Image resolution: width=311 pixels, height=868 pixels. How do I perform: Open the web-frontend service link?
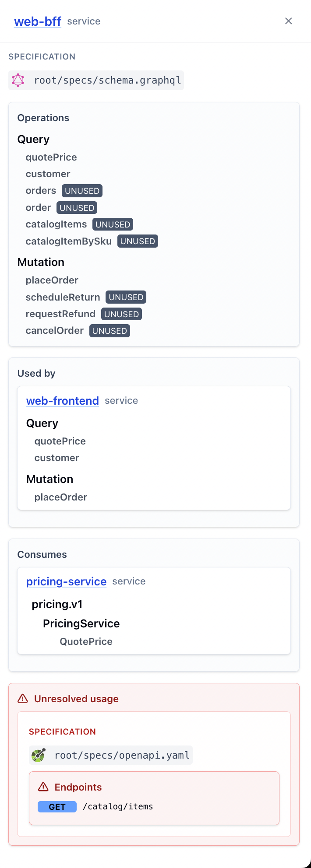tap(63, 401)
